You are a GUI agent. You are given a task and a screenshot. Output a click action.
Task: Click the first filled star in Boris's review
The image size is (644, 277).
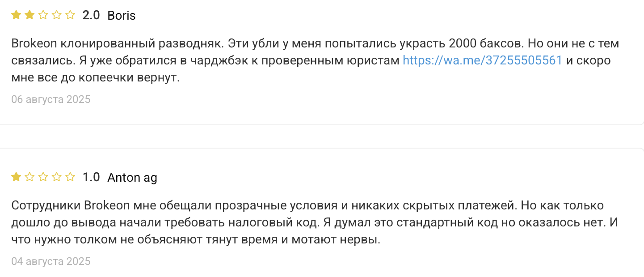pyautogui.click(x=16, y=15)
